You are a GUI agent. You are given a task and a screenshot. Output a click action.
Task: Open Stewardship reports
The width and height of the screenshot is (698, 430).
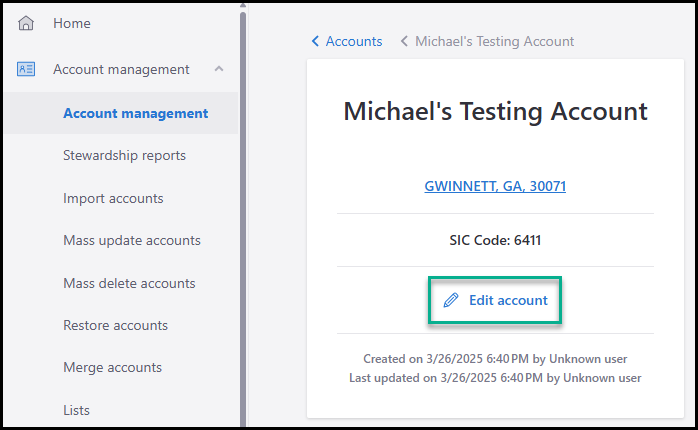coord(124,155)
